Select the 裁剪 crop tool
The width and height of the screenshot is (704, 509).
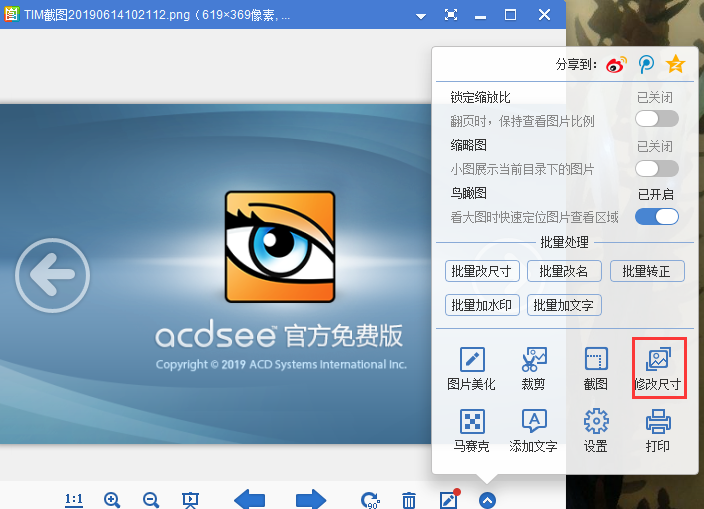pos(534,368)
